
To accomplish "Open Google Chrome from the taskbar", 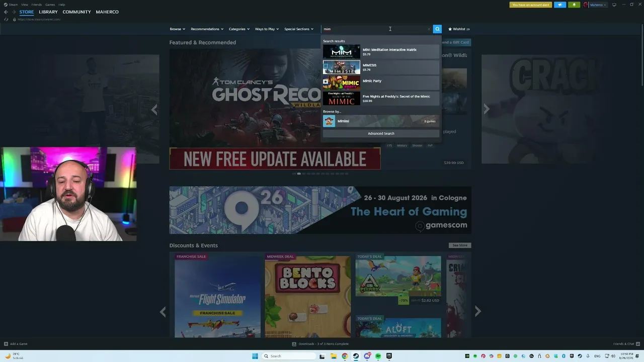I will (x=345, y=356).
